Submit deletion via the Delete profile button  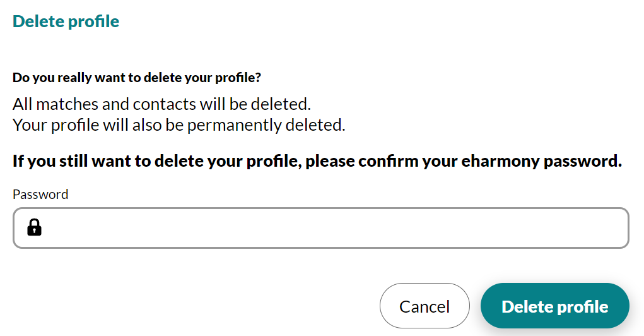(554, 306)
